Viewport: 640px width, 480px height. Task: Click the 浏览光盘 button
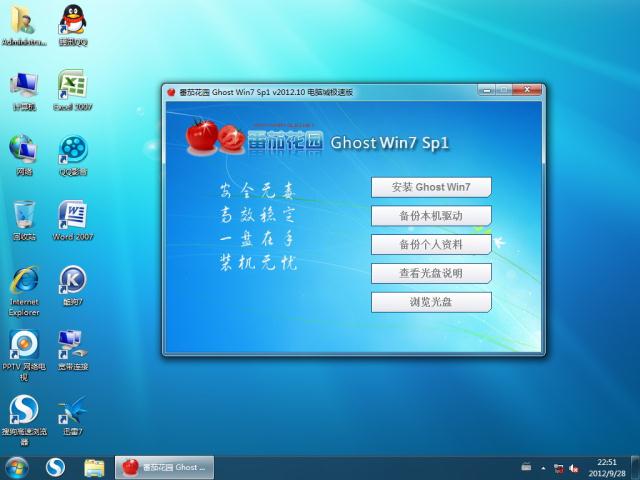pyautogui.click(x=431, y=302)
